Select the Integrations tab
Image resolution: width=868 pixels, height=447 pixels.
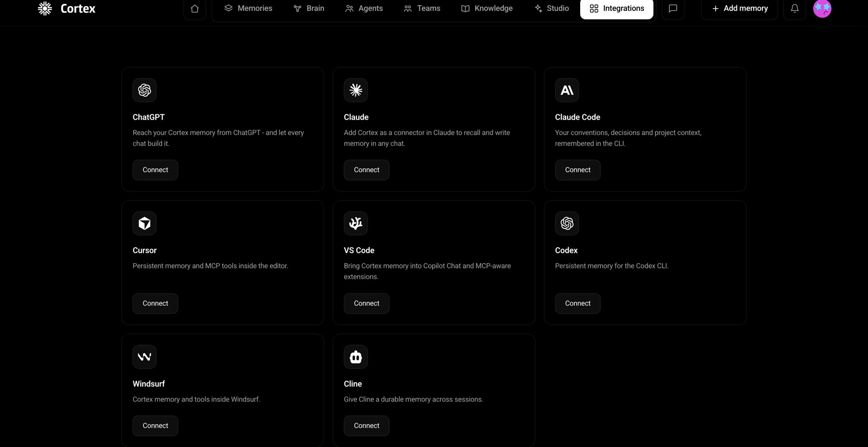pos(617,9)
